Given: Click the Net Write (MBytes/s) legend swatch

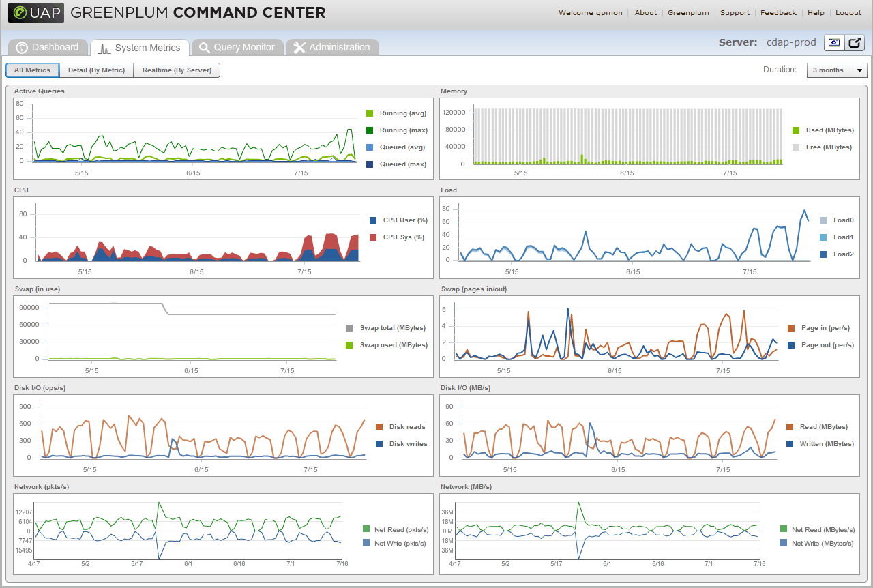Looking at the screenshot, I should (x=784, y=543).
